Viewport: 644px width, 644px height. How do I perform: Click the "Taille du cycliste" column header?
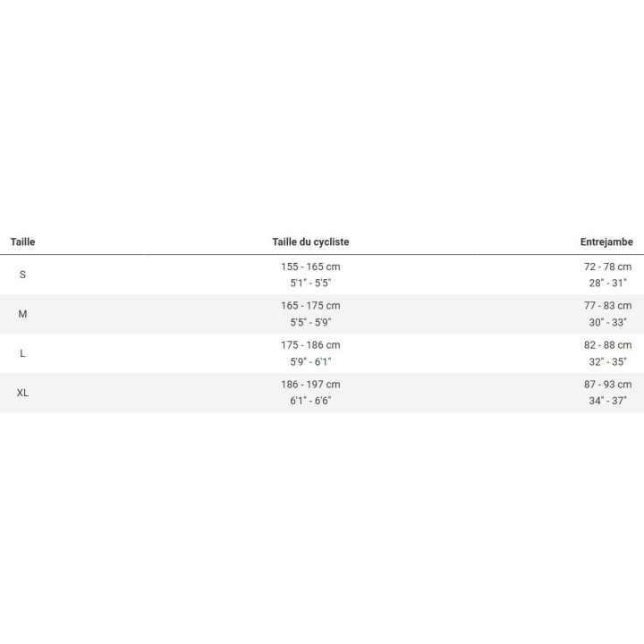[310, 241]
